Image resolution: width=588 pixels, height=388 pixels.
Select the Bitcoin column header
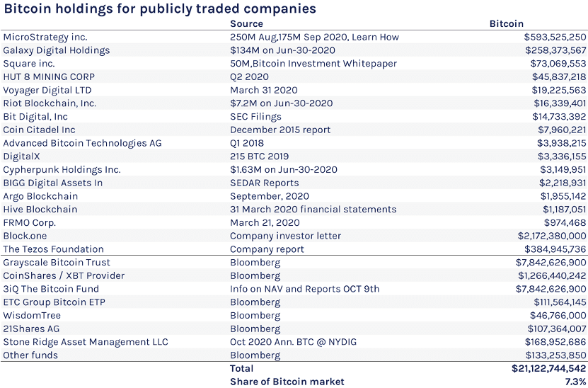coord(506,23)
